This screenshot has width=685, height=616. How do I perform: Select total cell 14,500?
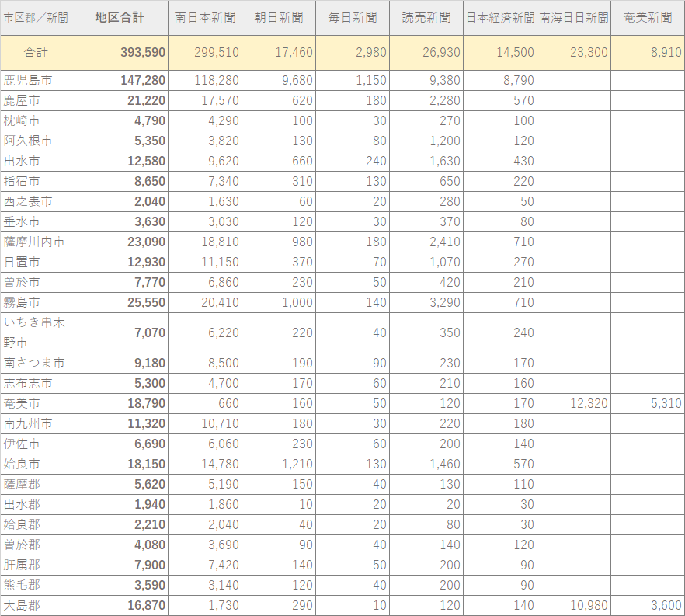point(516,52)
